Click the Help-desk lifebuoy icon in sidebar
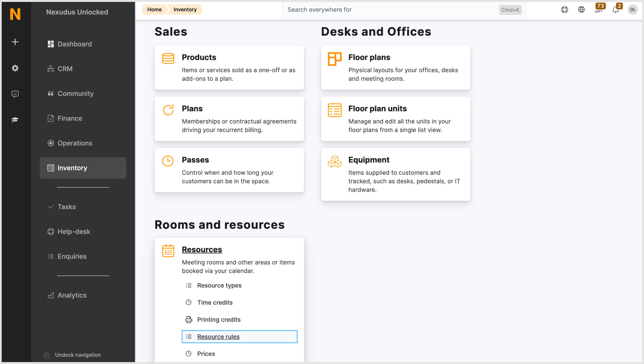 coord(51,232)
